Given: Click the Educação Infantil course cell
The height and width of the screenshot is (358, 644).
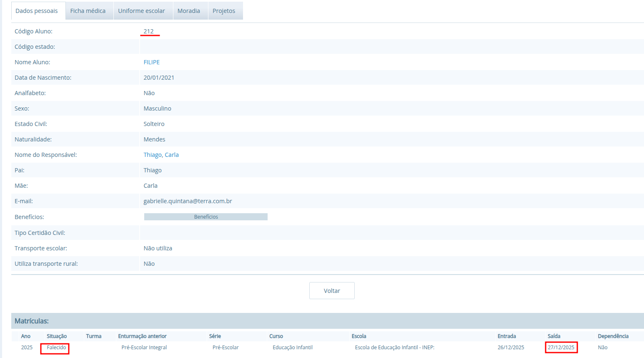Looking at the screenshot, I should point(292,348).
